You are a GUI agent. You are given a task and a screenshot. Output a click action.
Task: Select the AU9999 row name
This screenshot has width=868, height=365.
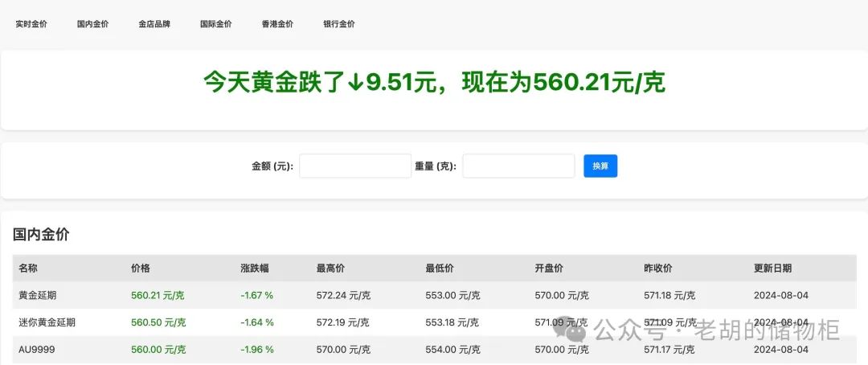[x=36, y=350]
